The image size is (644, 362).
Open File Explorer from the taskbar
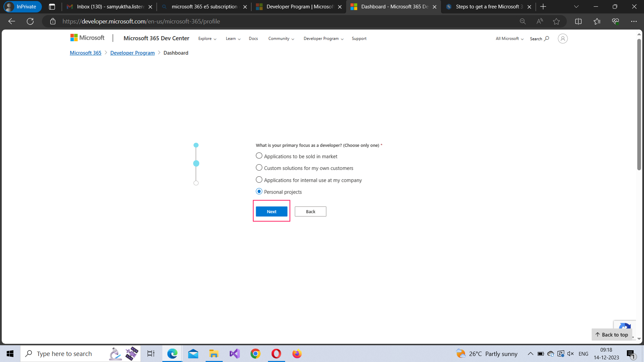pyautogui.click(x=214, y=353)
